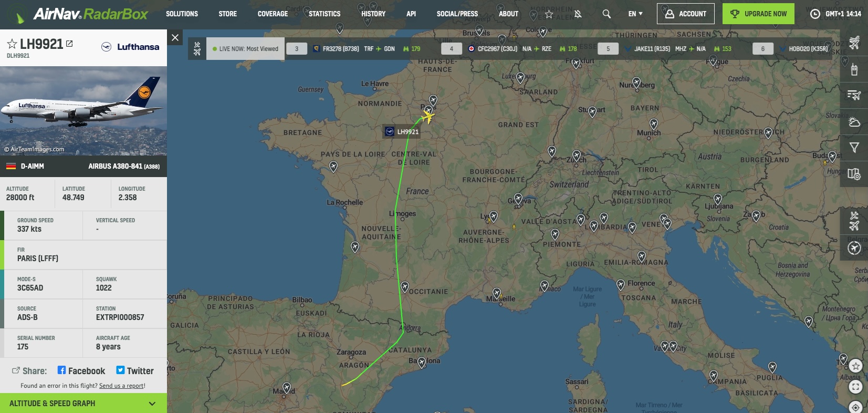Open LH9921 details in external link icon
Screen dimensions: 868x413
point(69,44)
